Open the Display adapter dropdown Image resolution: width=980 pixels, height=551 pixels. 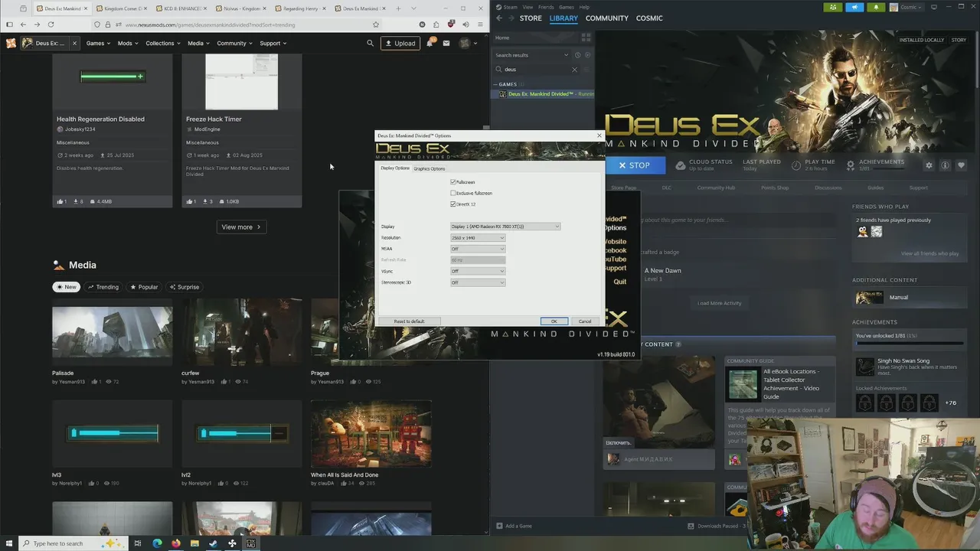point(505,227)
